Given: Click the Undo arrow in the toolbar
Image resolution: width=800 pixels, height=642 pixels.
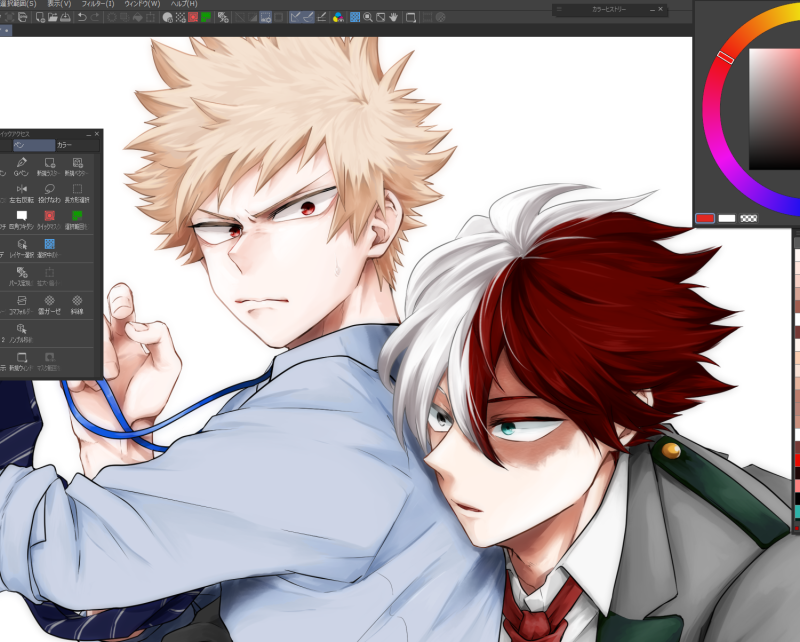Looking at the screenshot, I should (x=82, y=17).
